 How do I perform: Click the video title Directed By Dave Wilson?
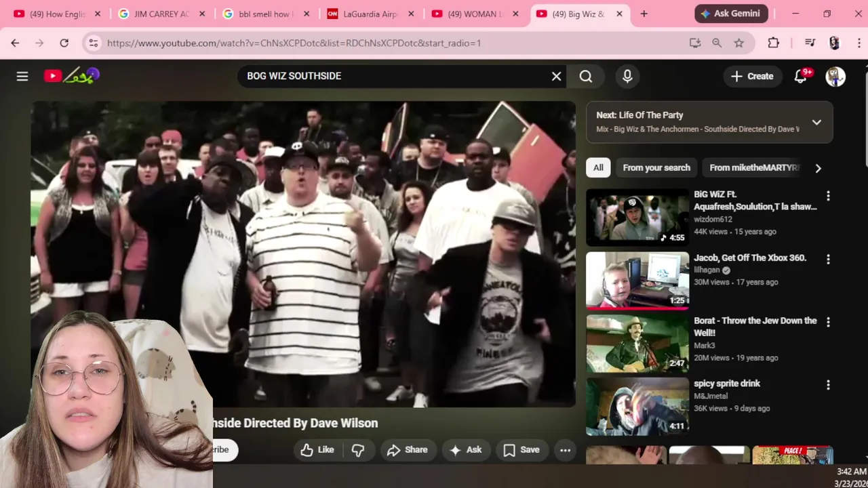point(296,423)
